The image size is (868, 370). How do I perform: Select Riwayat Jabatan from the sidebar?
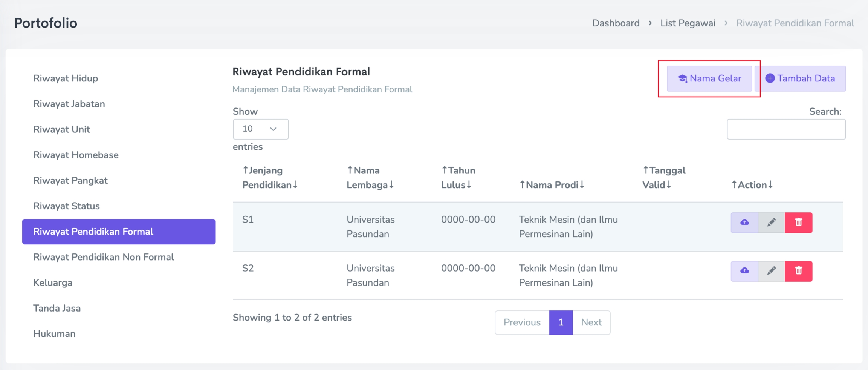tap(69, 104)
